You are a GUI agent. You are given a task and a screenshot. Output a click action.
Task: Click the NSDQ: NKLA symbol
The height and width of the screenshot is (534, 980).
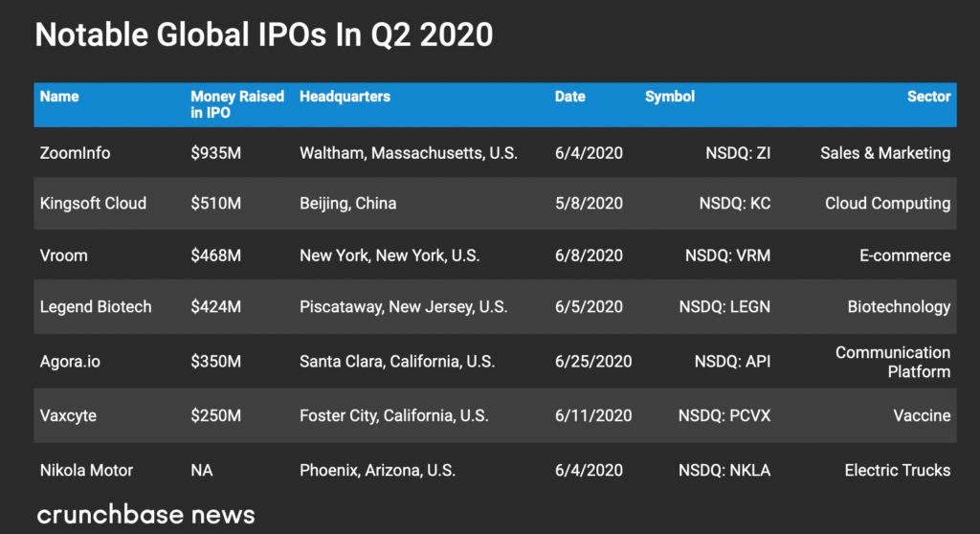pyautogui.click(x=725, y=470)
